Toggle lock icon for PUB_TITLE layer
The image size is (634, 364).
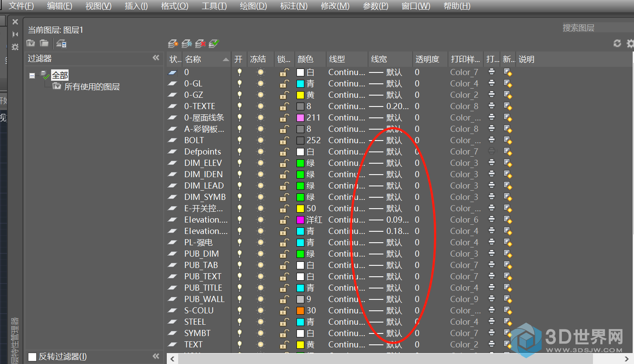[284, 288]
